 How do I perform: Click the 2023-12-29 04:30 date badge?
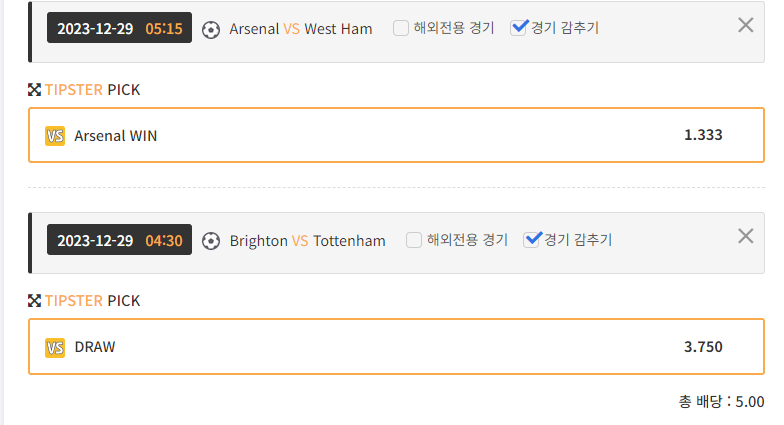click(119, 240)
